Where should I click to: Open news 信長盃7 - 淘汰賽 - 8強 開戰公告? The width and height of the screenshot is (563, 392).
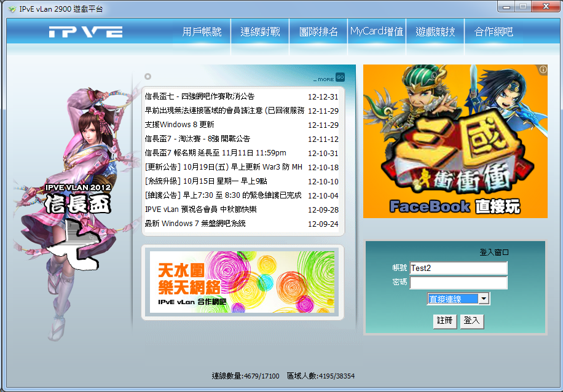tap(197, 139)
